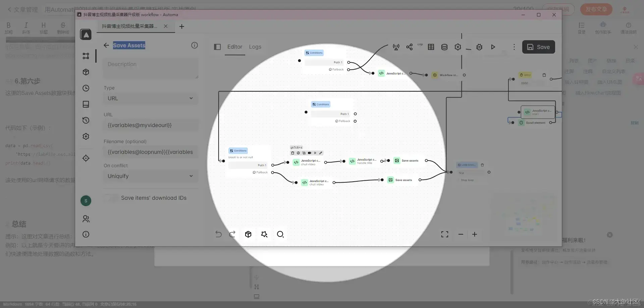Click the green S profile avatar
The width and height of the screenshot is (644, 308).
point(86,201)
